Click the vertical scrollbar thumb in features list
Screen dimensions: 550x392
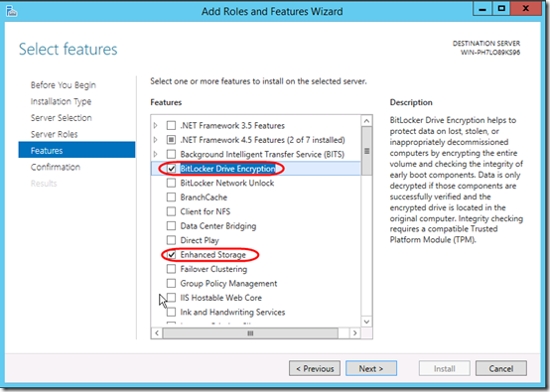pos(366,151)
